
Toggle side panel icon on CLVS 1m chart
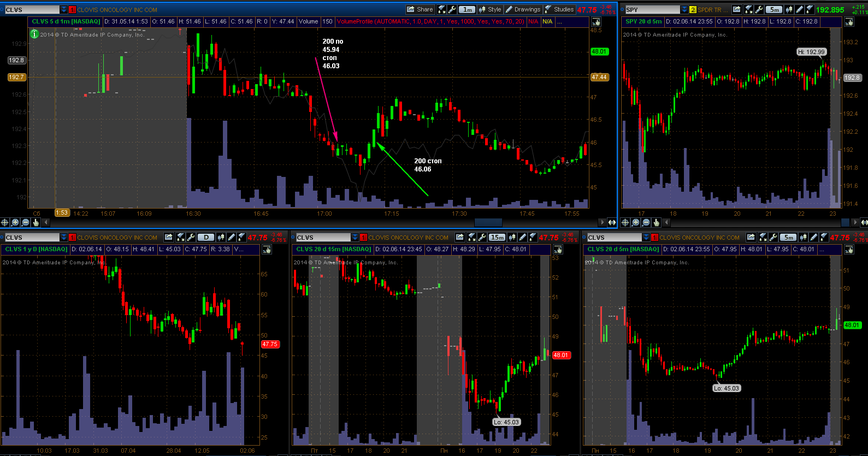pyautogui.click(x=596, y=22)
